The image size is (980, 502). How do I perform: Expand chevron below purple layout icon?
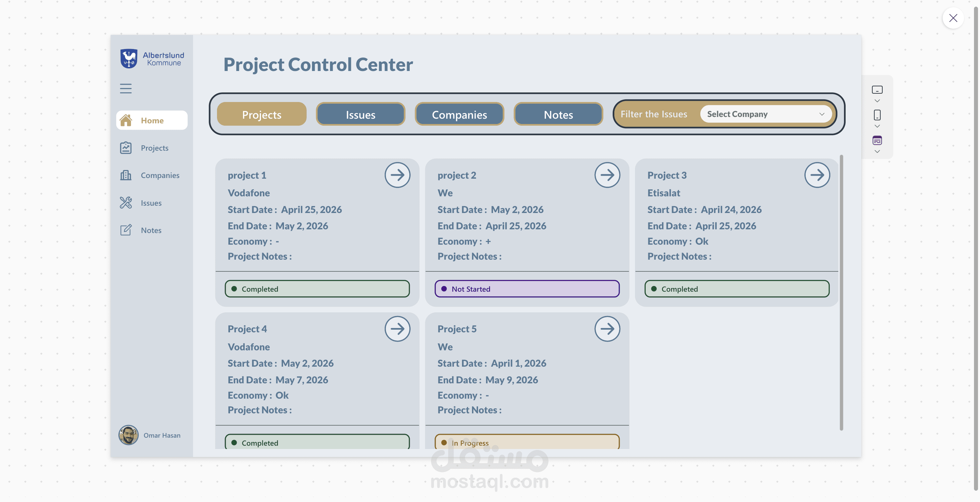[877, 151]
